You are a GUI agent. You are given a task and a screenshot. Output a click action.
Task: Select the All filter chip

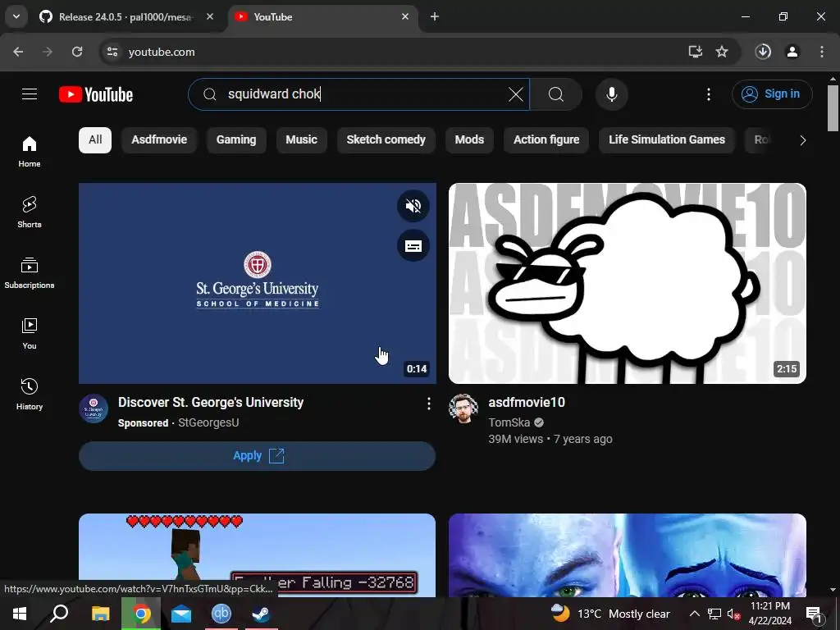[x=95, y=139]
